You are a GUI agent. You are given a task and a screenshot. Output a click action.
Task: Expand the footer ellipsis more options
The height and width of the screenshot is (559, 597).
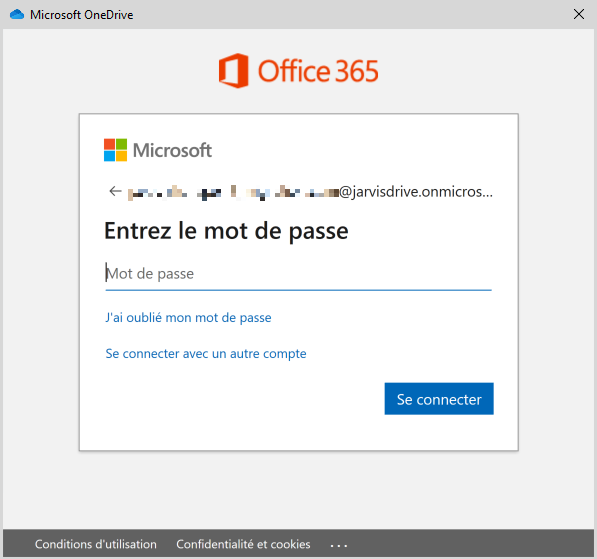339,546
